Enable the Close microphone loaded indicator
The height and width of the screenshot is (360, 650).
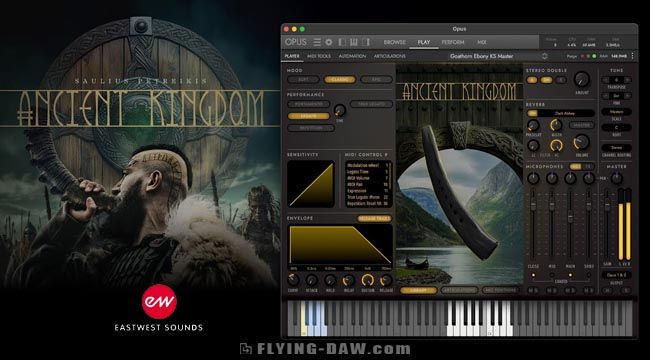pyautogui.click(x=533, y=275)
